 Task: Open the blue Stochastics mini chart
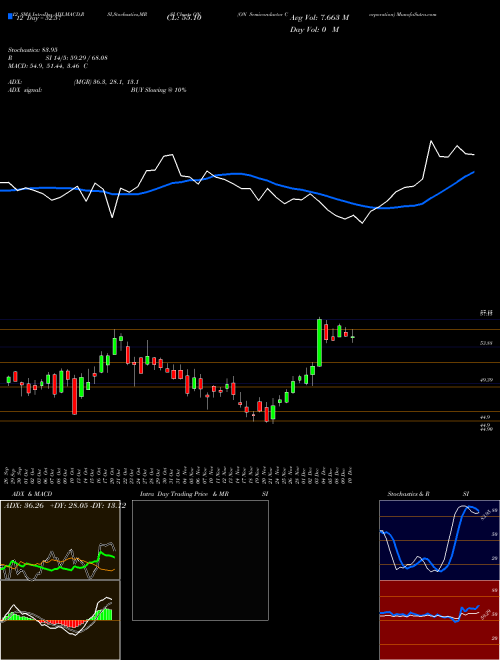tap(439, 540)
